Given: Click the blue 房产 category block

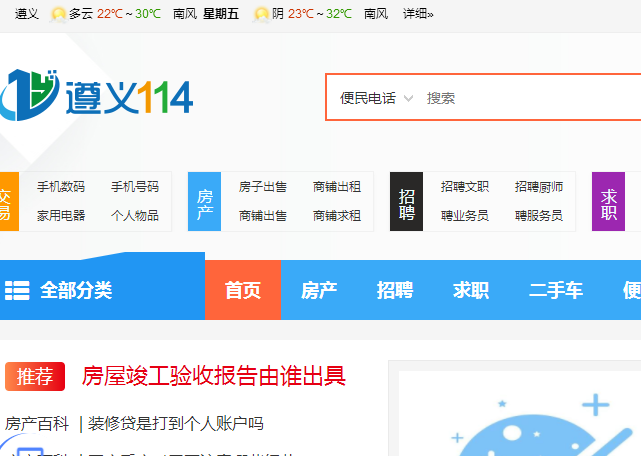Looking at the screenshot, I should 204,202.
